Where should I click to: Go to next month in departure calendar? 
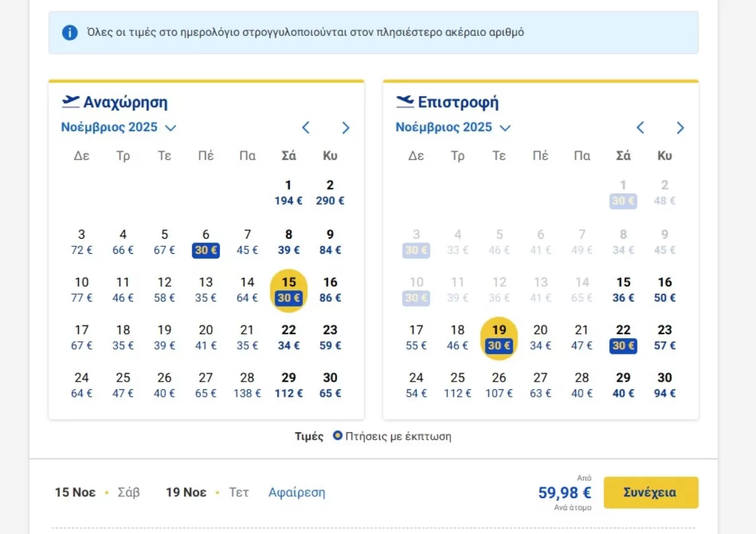tap(345, 128)
